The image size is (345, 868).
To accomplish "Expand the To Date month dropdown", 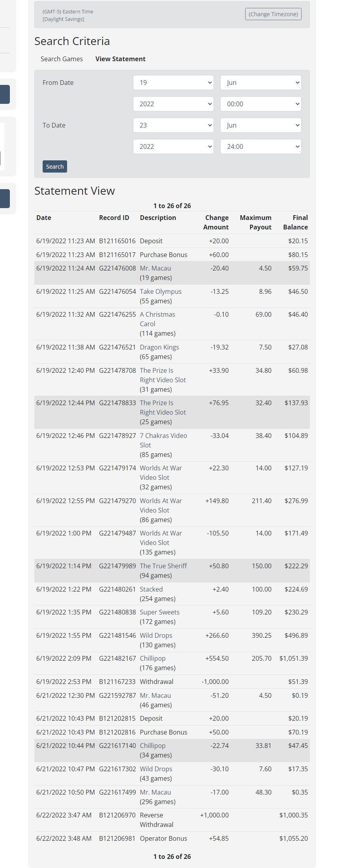I will [x=261, y=125].
